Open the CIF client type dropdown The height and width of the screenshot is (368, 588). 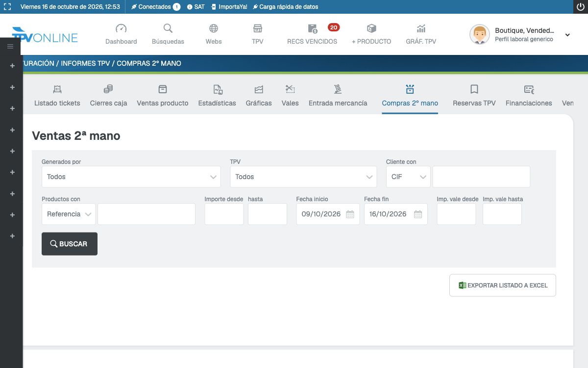(408, 177)
